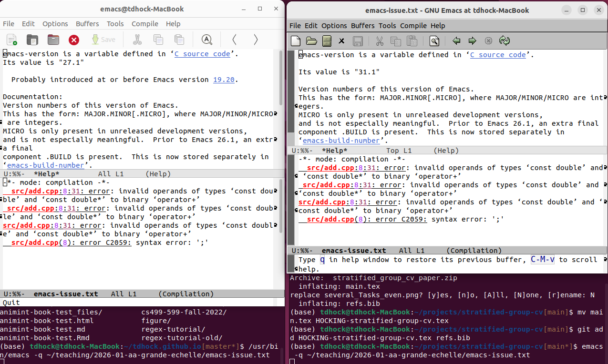
Task: Click the Copy icon in the right Emacs toolbar
Action: 395,41
